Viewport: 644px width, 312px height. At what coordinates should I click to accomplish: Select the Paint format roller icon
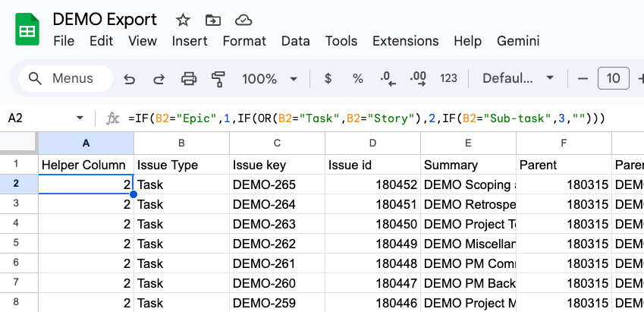pos(218,78)
